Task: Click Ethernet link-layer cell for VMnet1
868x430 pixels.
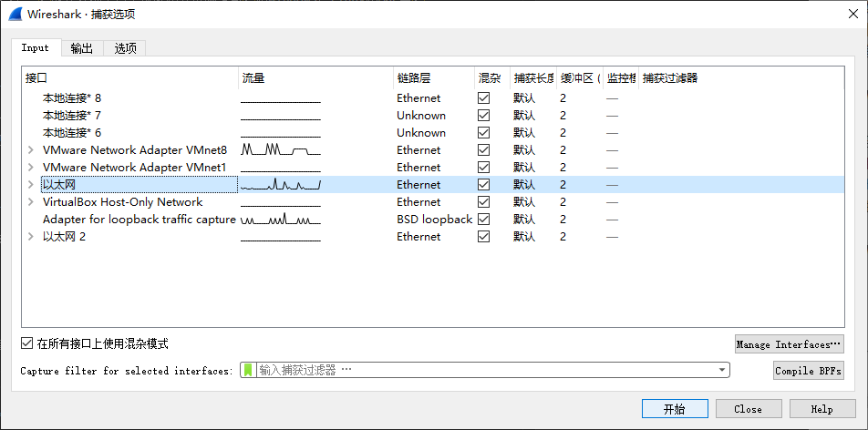Action: [x=418, y=167]
